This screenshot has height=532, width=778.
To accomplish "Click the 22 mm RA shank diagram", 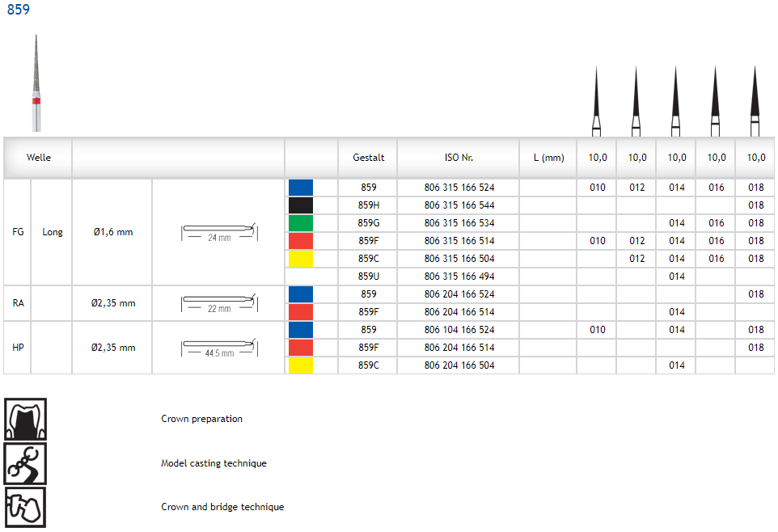I will pos(218,303).
